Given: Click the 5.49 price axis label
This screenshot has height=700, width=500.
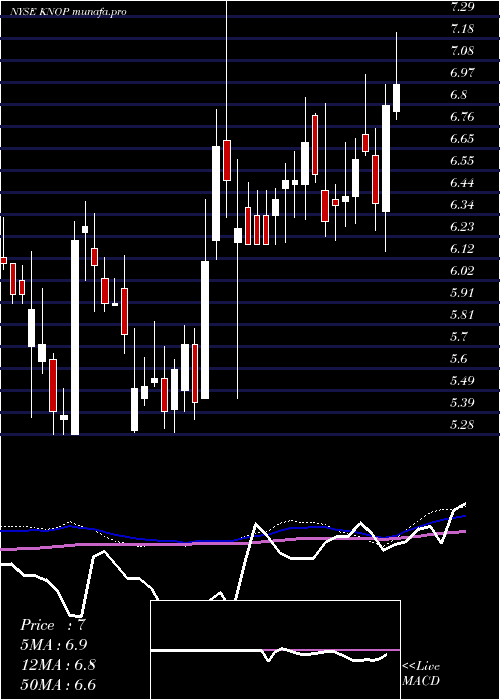Looking at the screenshot, I should click(462, 380).
